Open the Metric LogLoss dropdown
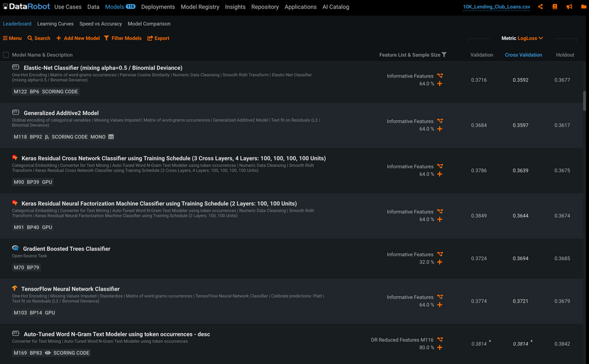 522,38
